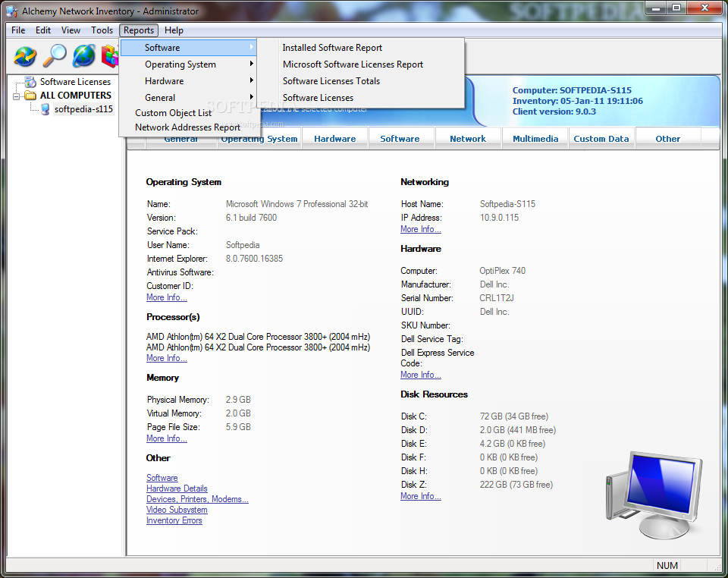Select softpedia-s115 in the tree
Image resolution: width=728 pixels, height=578 pixels.
pyautogui.click(x=83, y=109)
